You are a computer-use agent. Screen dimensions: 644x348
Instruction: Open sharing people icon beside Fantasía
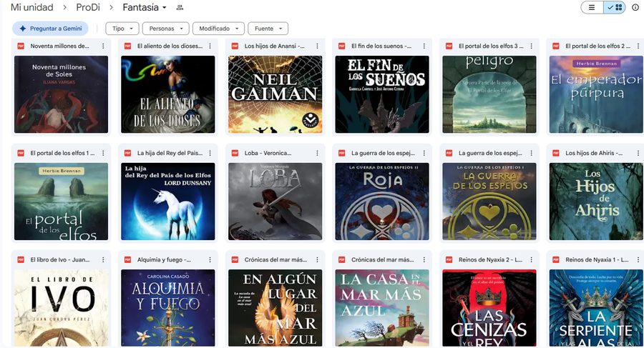coord(180,7)
